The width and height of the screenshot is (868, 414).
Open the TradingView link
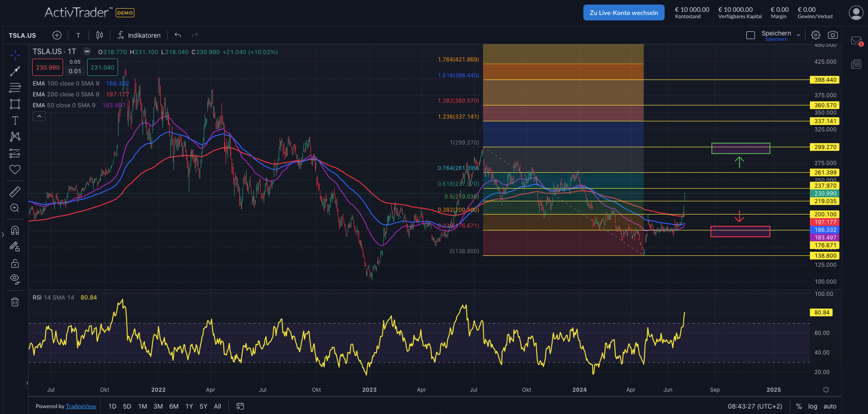81,406
